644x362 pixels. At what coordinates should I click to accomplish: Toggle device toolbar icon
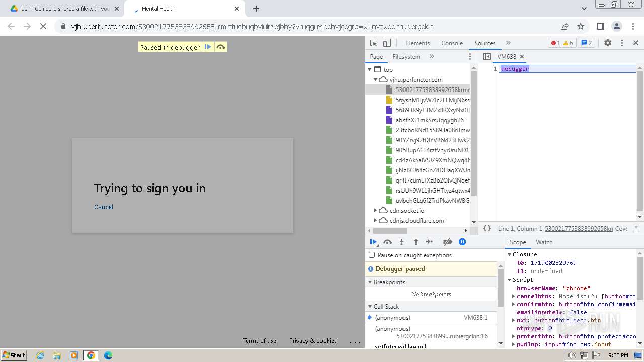[387, 43]
